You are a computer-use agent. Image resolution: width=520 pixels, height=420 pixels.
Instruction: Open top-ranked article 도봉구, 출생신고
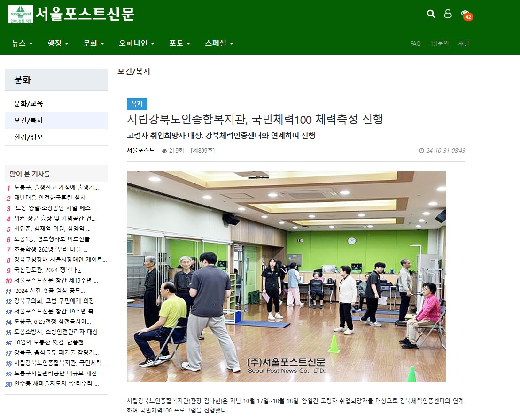point(56,187)
